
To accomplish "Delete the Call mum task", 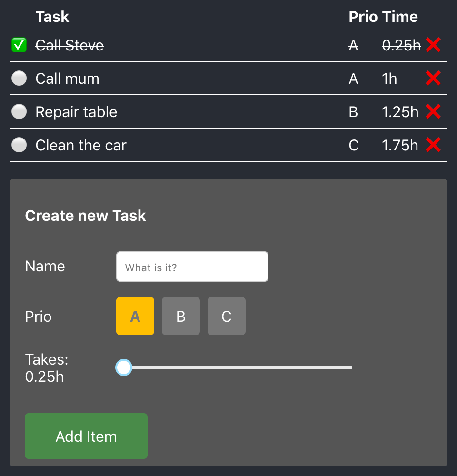I will (433, 79).
